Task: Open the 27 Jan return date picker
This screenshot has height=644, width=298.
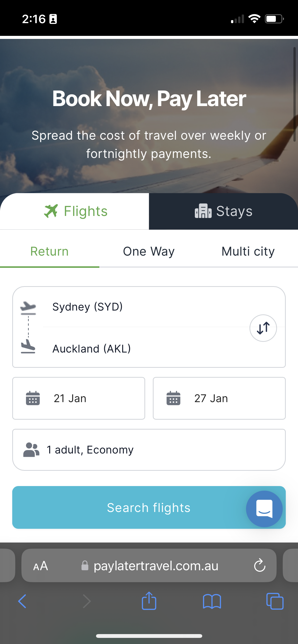Action: (219, 398)
